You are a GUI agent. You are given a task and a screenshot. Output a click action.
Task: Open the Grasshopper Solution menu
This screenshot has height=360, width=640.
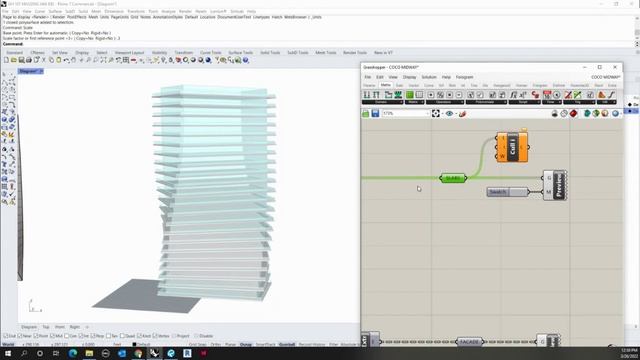click(429, 77)
